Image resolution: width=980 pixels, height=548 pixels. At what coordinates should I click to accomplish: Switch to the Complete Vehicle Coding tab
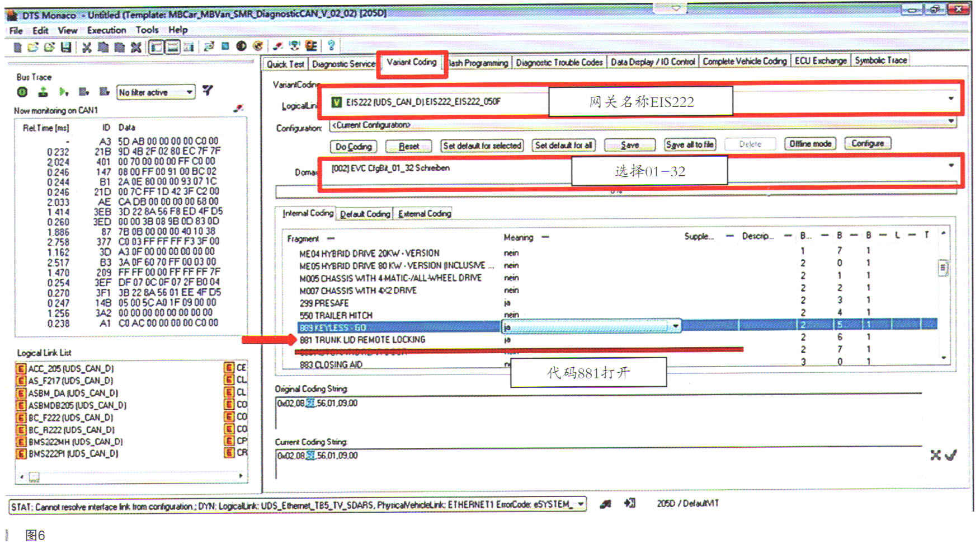[x=745, y=62]
